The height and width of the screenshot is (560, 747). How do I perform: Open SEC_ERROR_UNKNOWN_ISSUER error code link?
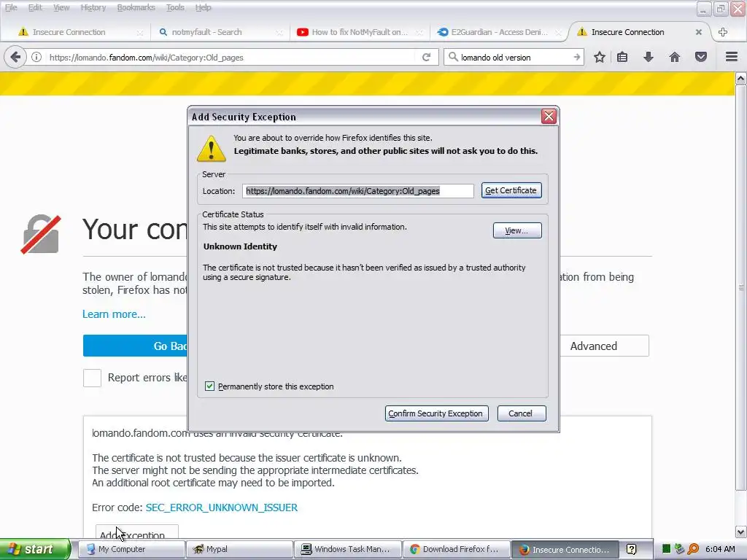point(222,507)
